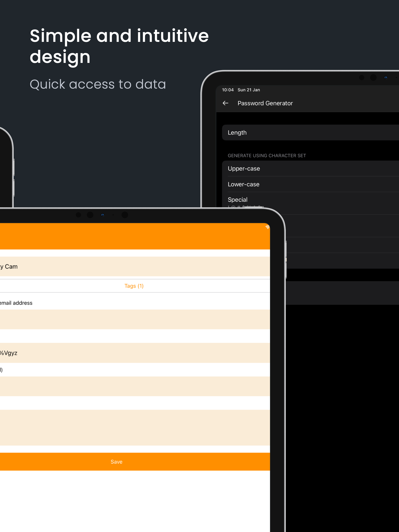Click the 'email address' label
Viewport: 399px width, 532px height.
click(16, 303)
